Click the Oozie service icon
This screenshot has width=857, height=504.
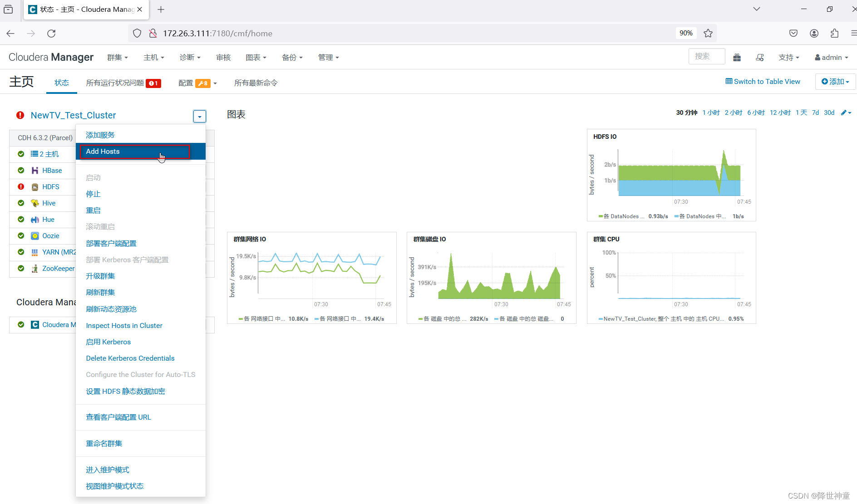point(35,236)
